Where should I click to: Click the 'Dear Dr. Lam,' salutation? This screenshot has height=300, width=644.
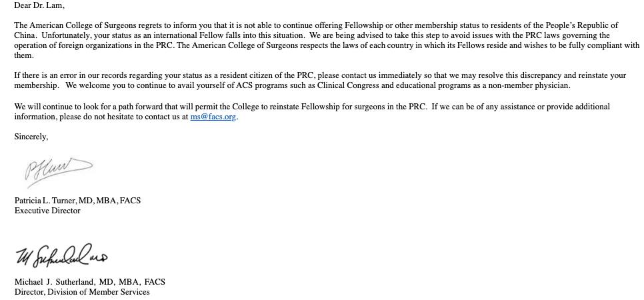(x=39, y=5)
